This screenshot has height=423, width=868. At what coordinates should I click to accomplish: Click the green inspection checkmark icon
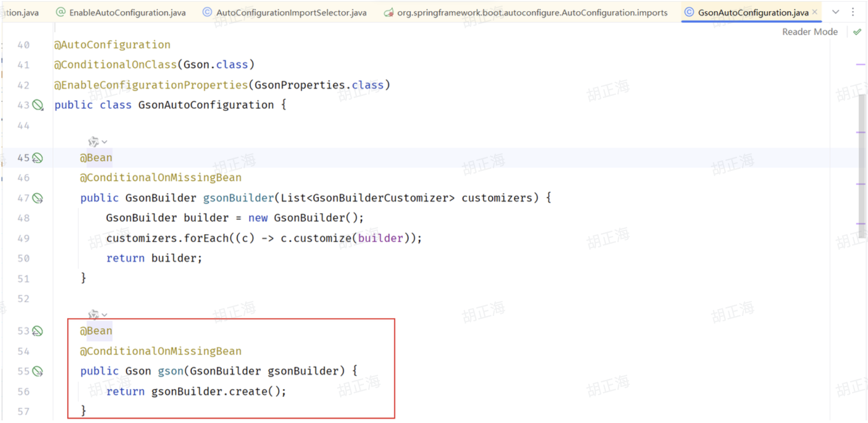(x=857, y=32)
